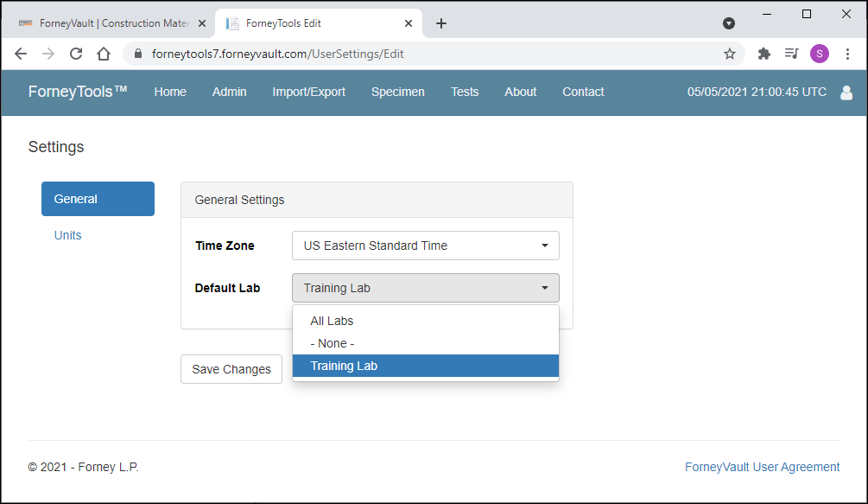
Task: Collapse the Default Lab dropdown
Action: point(426,288)
